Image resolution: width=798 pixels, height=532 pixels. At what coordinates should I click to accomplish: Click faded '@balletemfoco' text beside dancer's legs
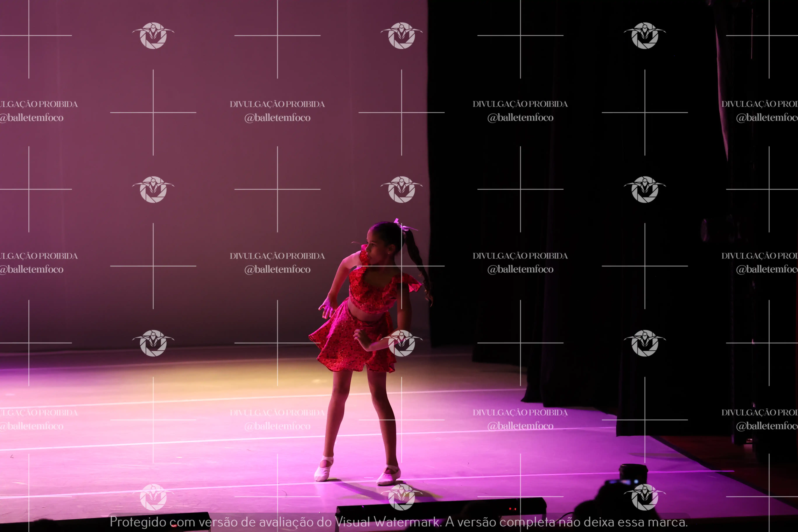277,426
